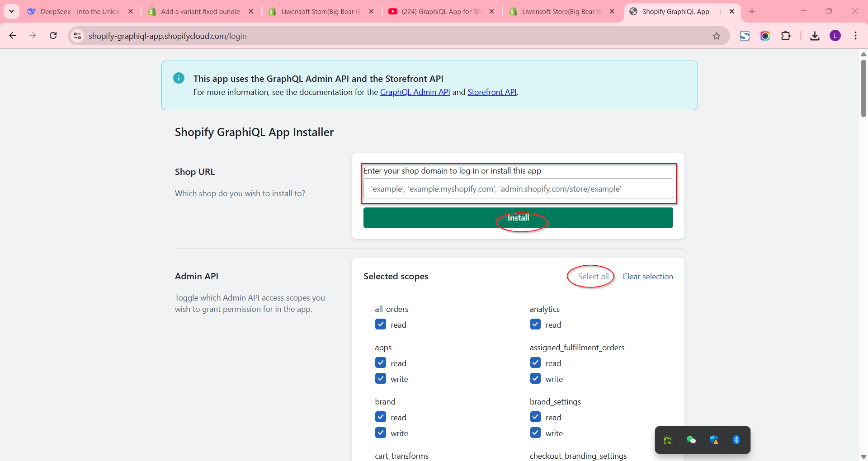Open browser downloads
This screenshot has height=461, width=868.
(815, 36)
